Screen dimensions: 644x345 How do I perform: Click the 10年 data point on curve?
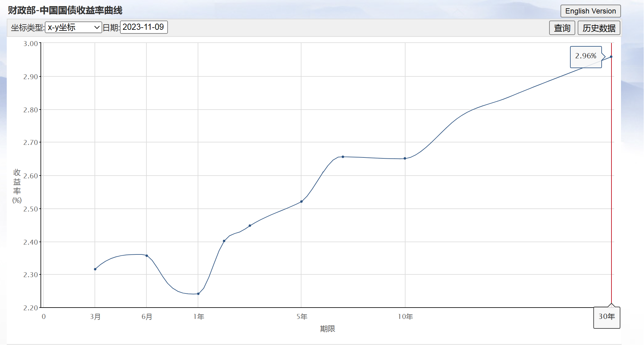405,158
